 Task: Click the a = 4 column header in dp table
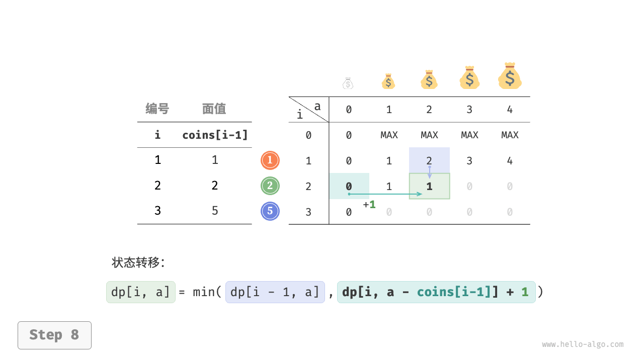[510, 110]
